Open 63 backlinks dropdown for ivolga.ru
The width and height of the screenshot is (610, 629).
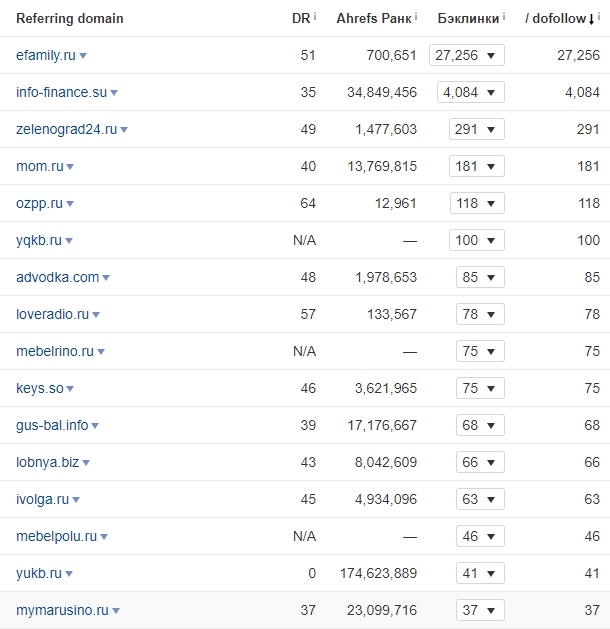point(480,499)
